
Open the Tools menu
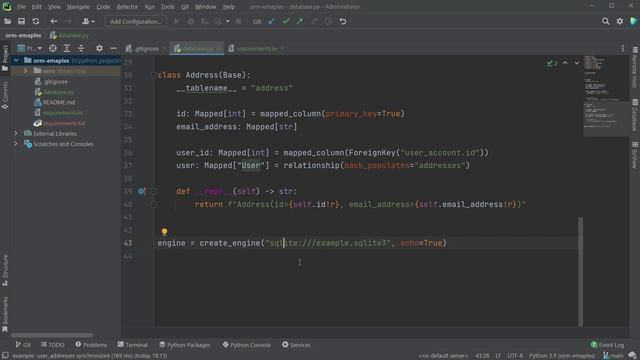pos(167,7)
